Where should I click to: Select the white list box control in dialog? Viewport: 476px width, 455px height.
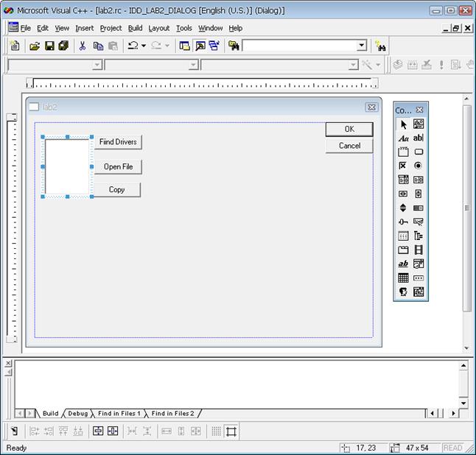[x=67, y=166]
